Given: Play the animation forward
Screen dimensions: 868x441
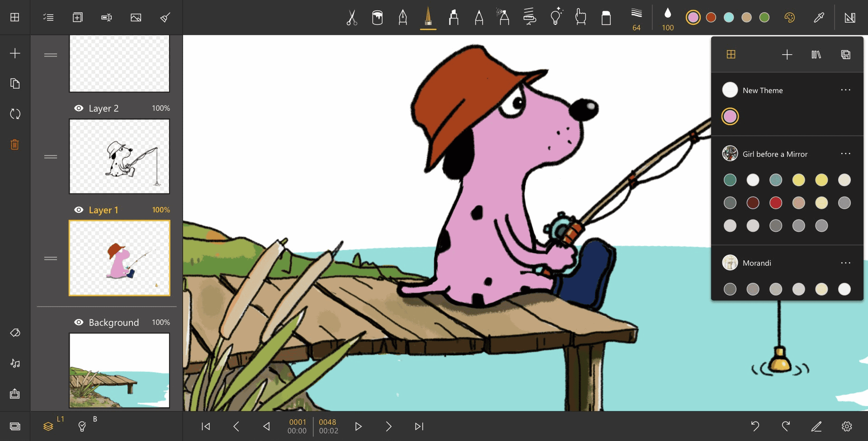Looking at the screenshot, I should pos(358,426).
